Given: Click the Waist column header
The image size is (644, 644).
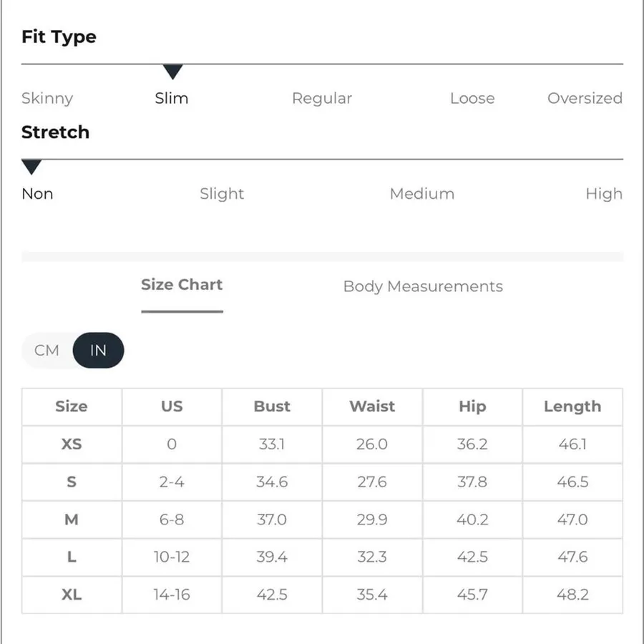Looking at the screenshot, I should (x=372, y=406).
